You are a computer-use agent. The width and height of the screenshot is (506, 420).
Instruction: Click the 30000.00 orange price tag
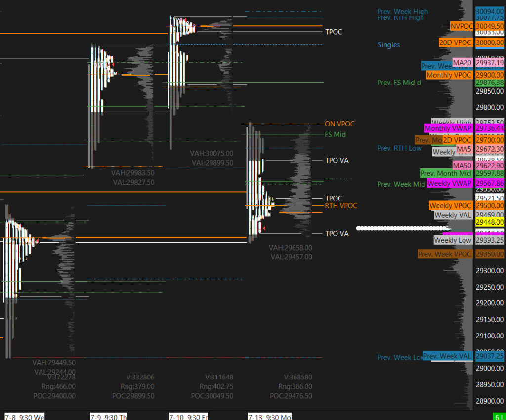point(490,42)
